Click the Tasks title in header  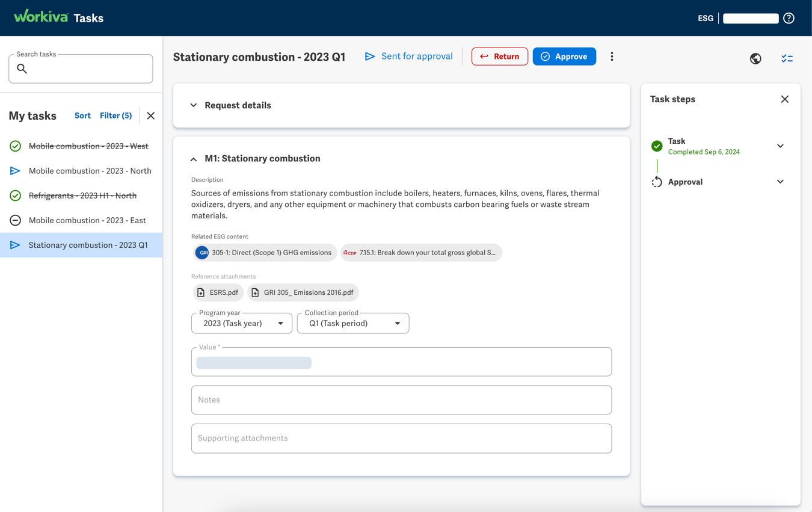tap(88, 18)
